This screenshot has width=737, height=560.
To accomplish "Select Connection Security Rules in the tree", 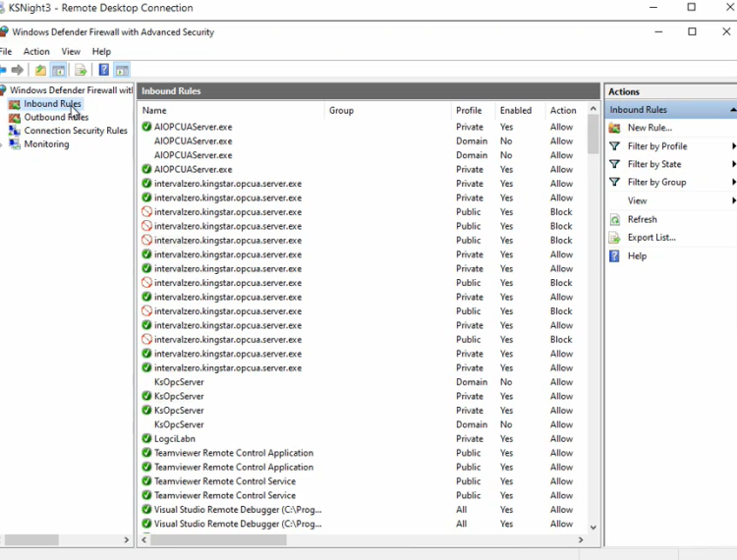I will (76, 131).
